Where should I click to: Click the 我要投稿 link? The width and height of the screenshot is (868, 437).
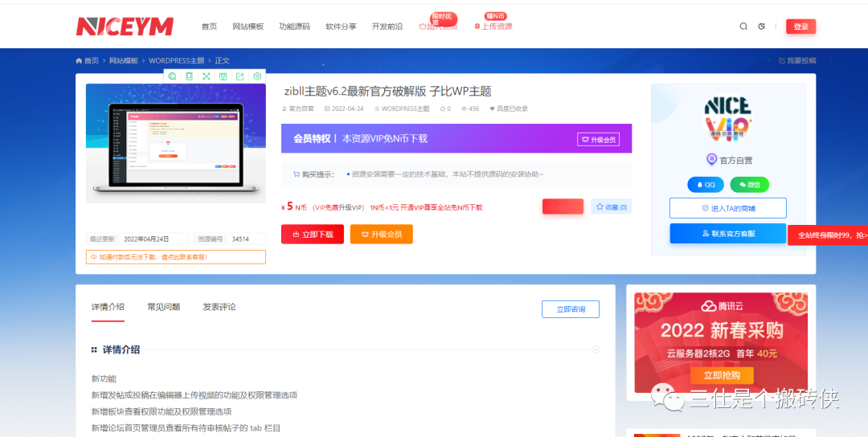[x=798, y=60]
